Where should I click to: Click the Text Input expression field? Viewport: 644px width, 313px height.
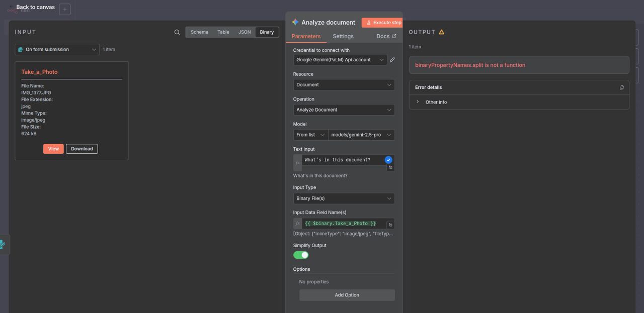342,160
